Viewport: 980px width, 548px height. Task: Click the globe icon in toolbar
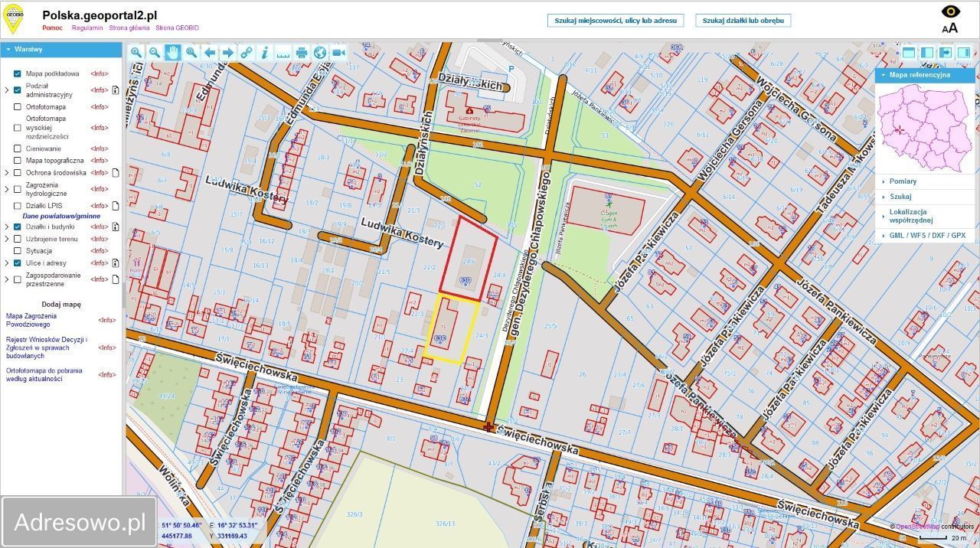click(320, 53)
